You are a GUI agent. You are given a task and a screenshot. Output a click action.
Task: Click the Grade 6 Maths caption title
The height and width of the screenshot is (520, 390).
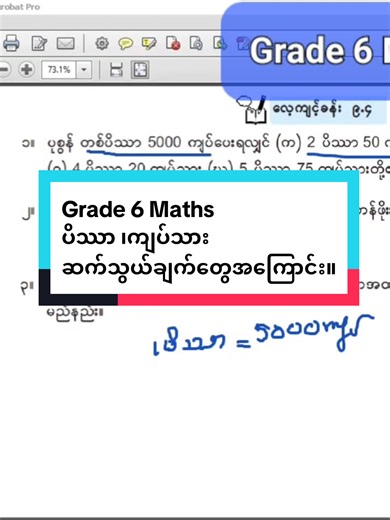[138, 209]
